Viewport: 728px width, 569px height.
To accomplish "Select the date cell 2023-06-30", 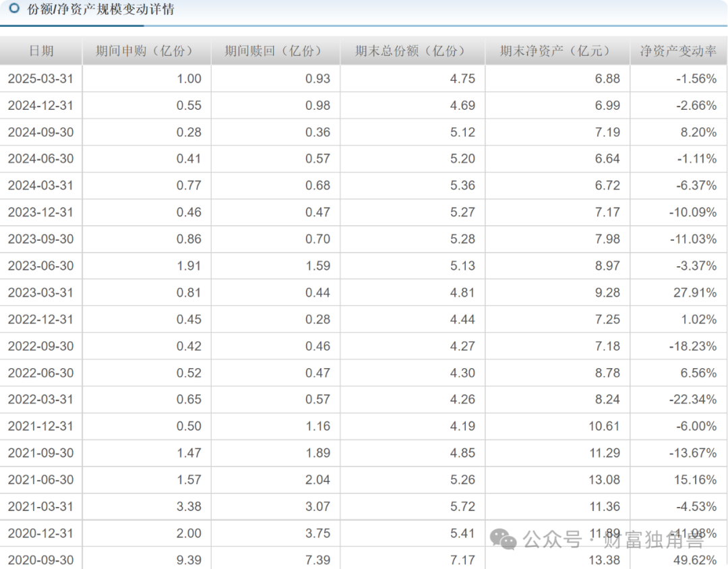I will [x=41, y=266].
